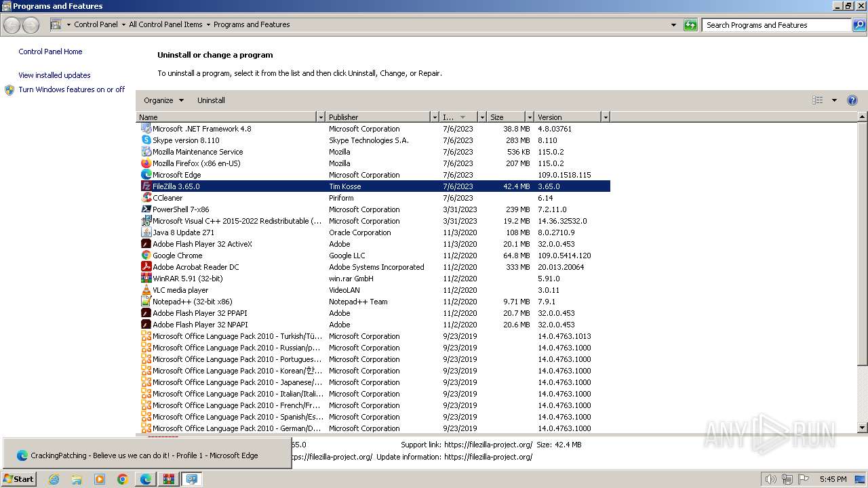Click the clock showing 5:45 PM
Viewport: 868px width, 488px height.
click(833, 479)
